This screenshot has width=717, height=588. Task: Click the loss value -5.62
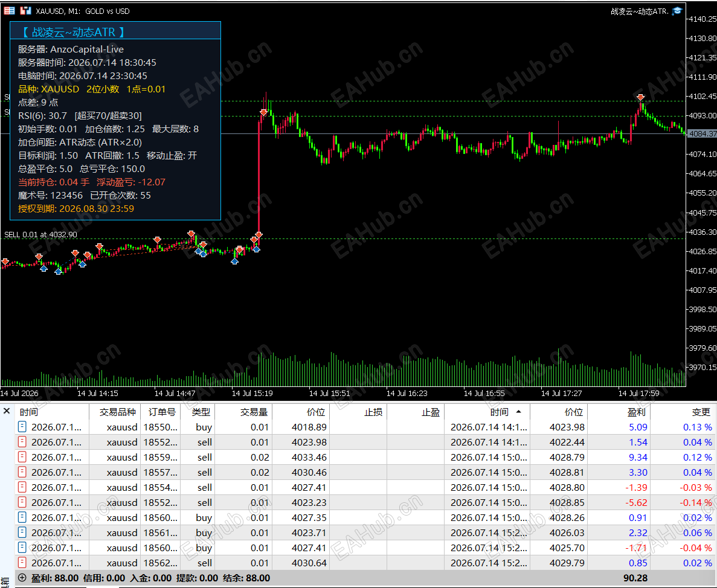click(637, 502)
